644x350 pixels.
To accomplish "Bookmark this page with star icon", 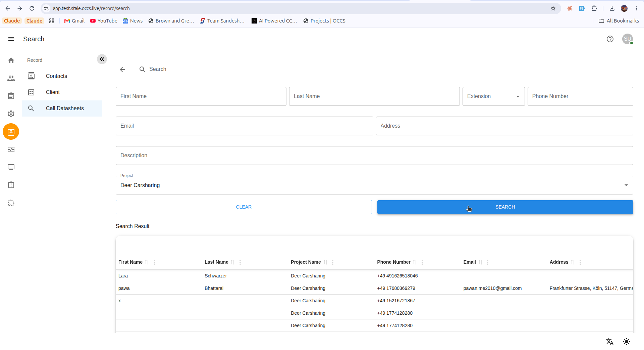I will point(553,8).
